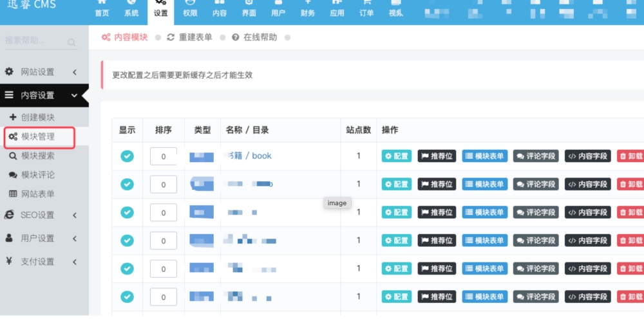Click 配置 button in the book row

pos(397,156)
